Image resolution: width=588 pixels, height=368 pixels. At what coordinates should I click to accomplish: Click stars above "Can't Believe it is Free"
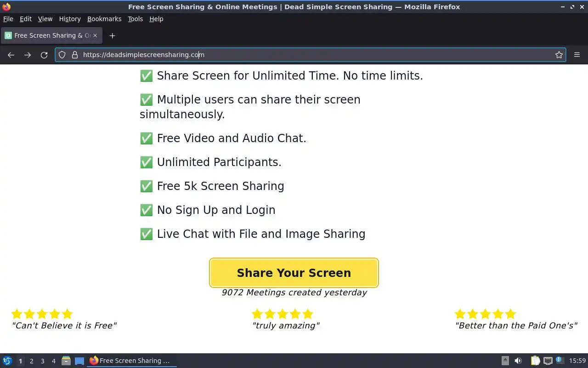click(42, 314)
